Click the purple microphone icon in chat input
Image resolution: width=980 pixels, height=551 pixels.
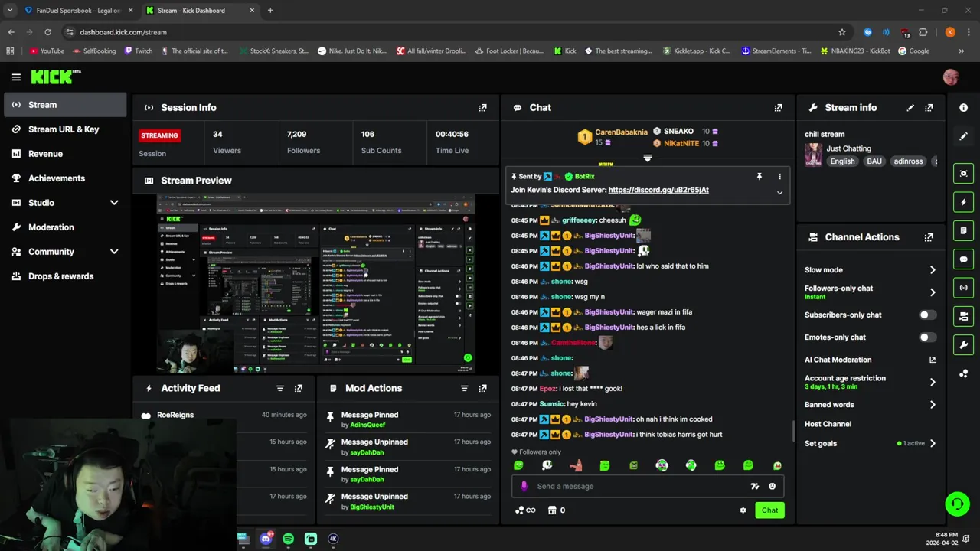tap(524, 486)
